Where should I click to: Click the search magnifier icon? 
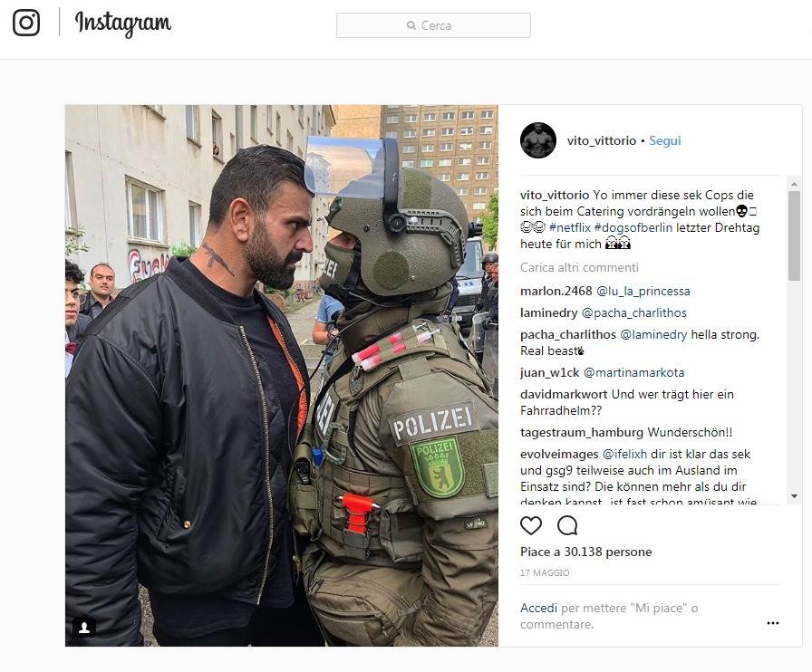click(411, 25)
